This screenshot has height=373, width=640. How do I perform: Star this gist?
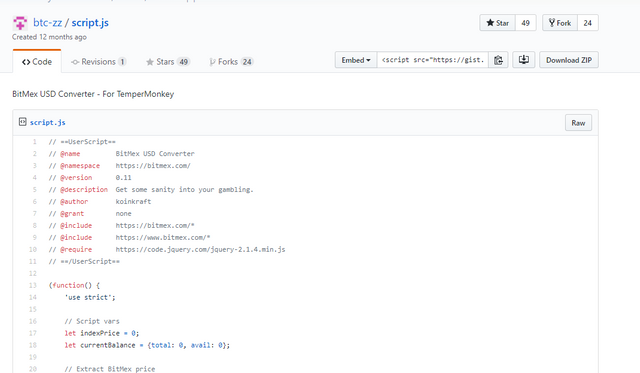[498, 23]
